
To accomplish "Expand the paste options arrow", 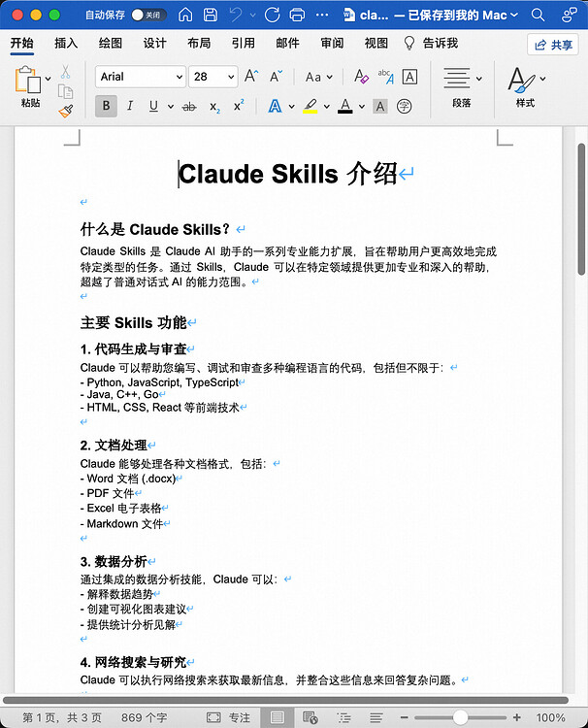I will coord(48,79).
